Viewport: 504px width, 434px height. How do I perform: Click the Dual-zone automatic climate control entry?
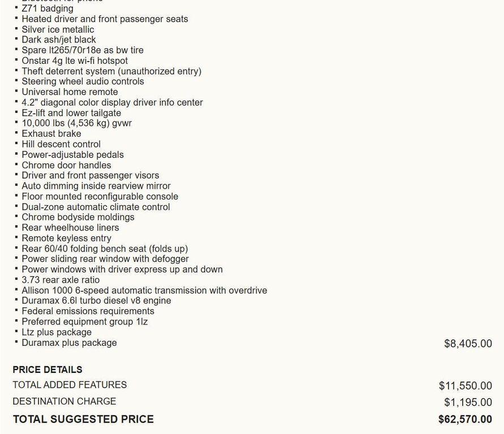(96, 207)
